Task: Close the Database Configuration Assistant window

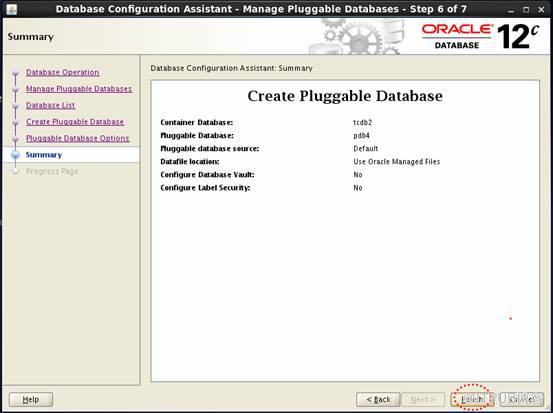Action: point(541,10)
